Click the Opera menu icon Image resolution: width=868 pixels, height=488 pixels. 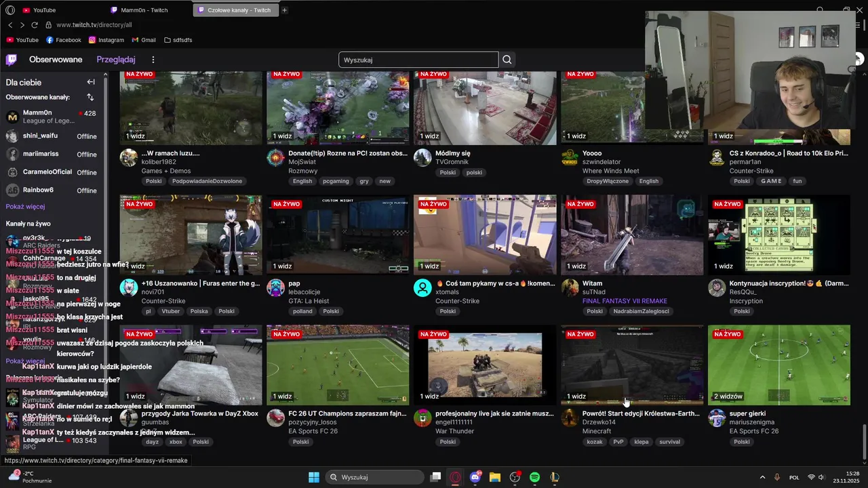[10, 10]
